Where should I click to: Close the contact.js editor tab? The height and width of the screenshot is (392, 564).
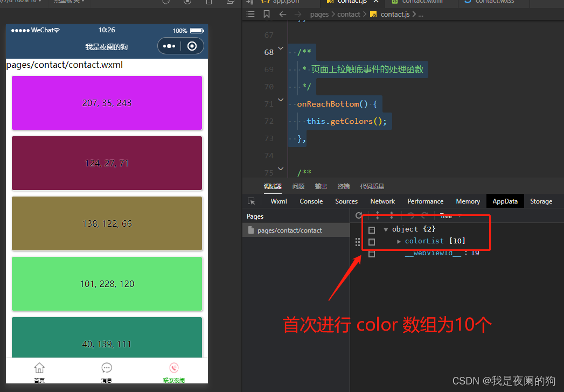coord(376,2)
